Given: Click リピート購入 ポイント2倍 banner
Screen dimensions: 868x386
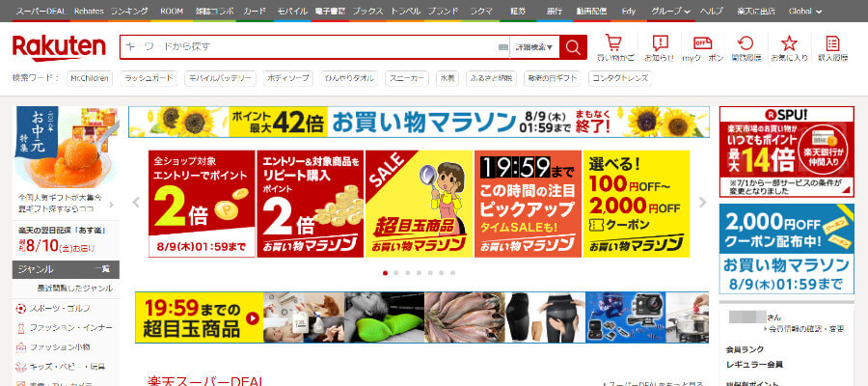Looking at the screenshot, I should click(x=310, y=204).
